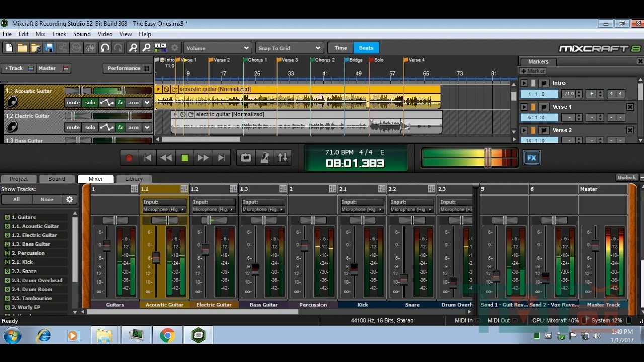
Task: Toggle the 2.1. Kick show-track checkbox
Action: [x=7, y=262]
